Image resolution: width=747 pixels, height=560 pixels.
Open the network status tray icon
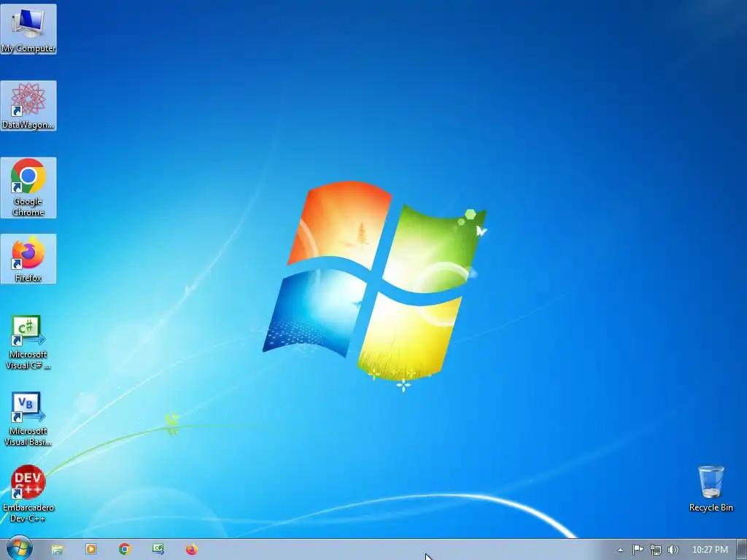(656, 550)
